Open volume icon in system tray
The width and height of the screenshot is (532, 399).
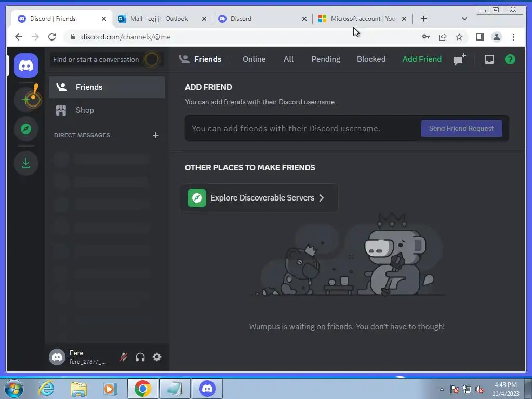point(480,390)
